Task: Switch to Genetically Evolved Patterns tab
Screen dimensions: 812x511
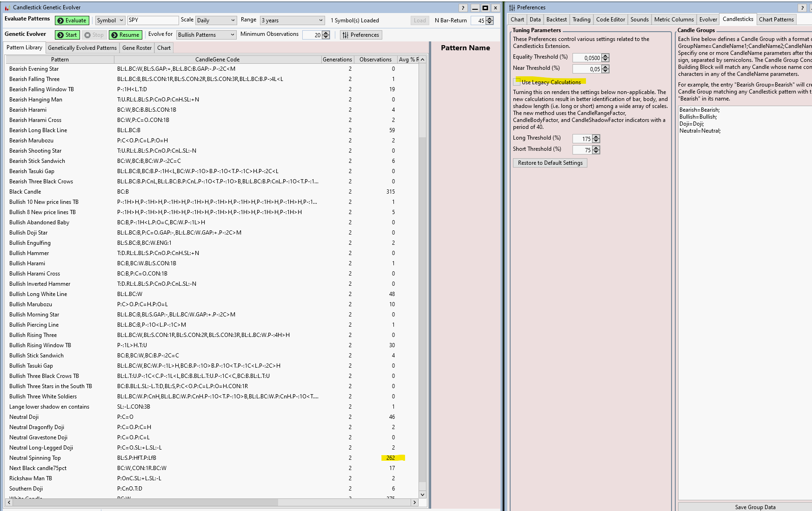Action: pos(82,48)
